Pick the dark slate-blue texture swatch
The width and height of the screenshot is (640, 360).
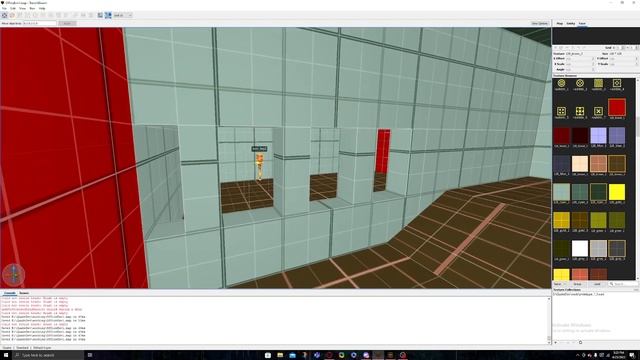pyautogui.click(x=562, y=164)
